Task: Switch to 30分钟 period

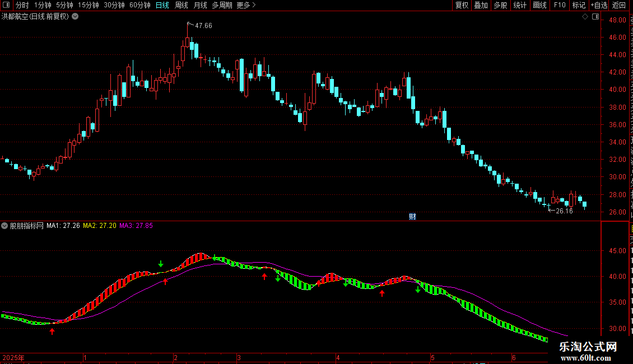Action: pos(114,5)
